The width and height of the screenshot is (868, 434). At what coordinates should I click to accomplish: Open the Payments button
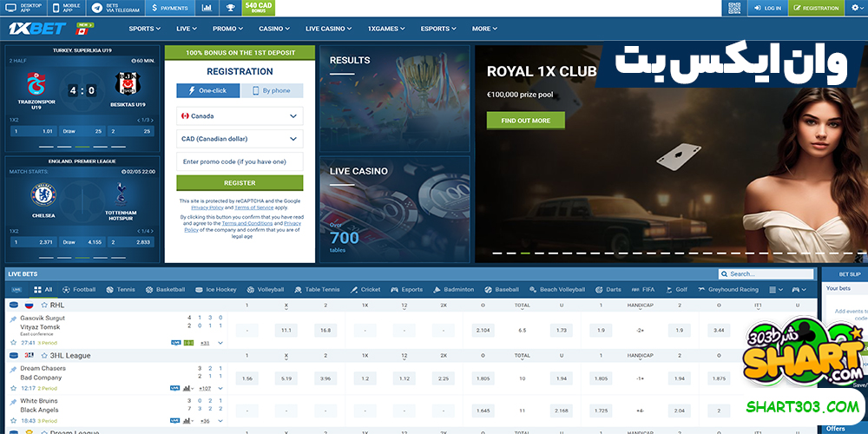170,8
